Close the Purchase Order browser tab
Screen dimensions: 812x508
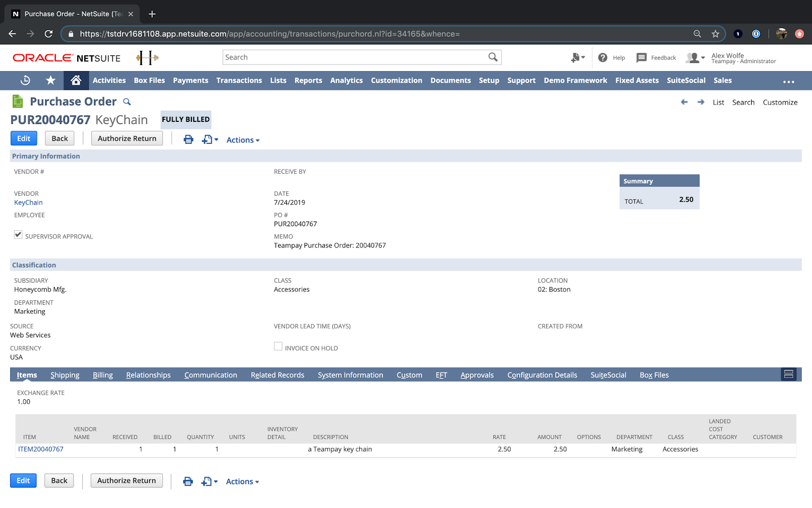(x=130, y=14)
